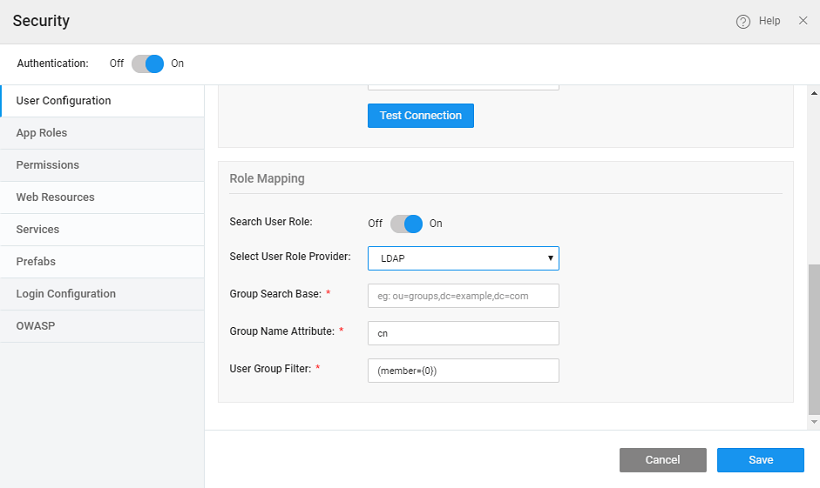Click the vertical scrollbar on the right

[813, 340]
